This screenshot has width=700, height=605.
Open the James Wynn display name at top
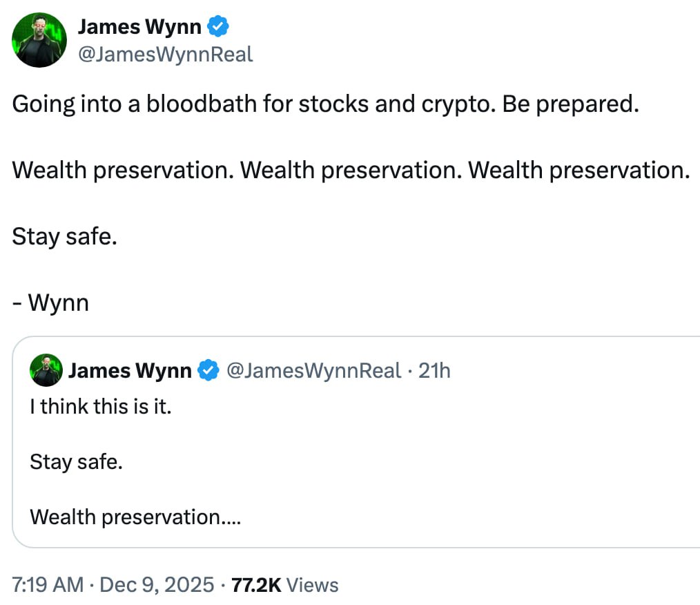(x=139, y=27)
